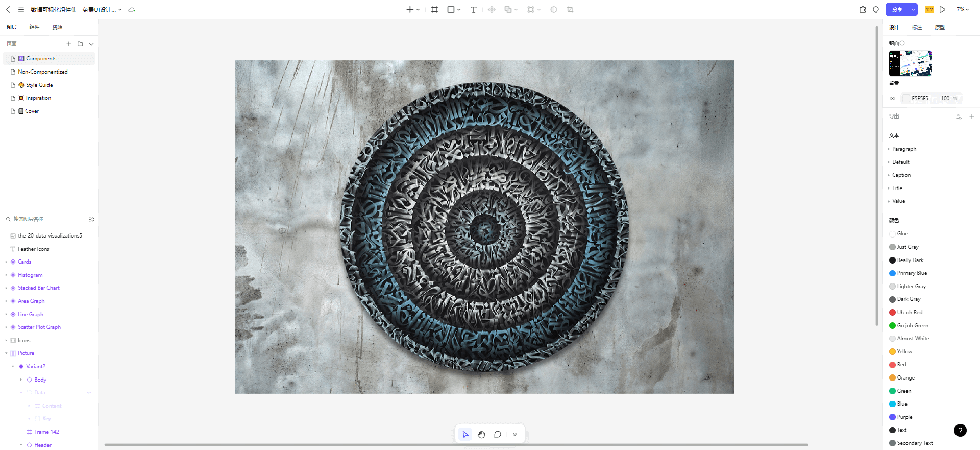Screen dimensions: 980x450
Task: Open the share button dropdown arrow
Action: (x=913, y=9)
